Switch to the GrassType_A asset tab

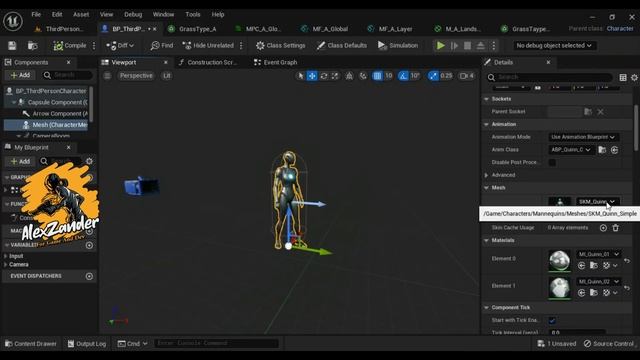(193, 29)
